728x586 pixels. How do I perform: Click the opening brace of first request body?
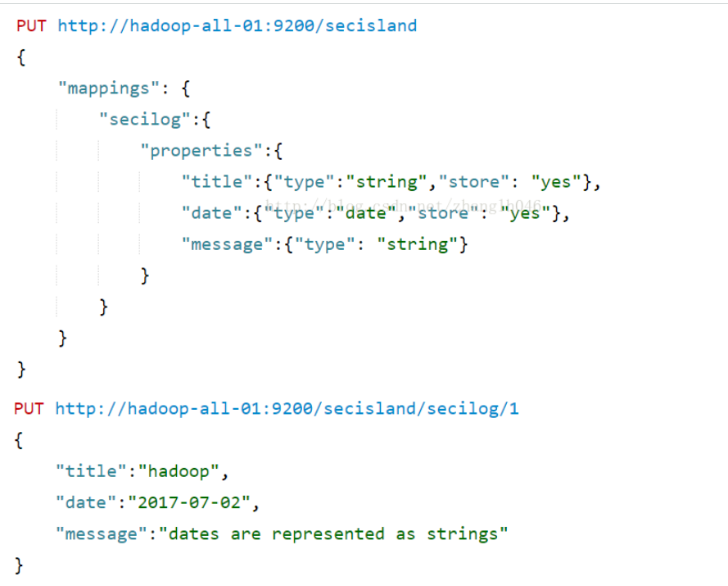coord(21,57)
